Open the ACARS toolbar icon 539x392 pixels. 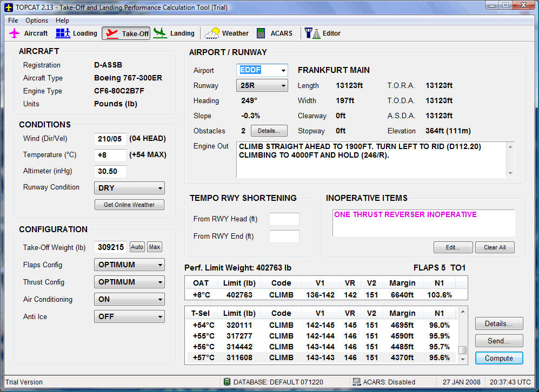261,33
